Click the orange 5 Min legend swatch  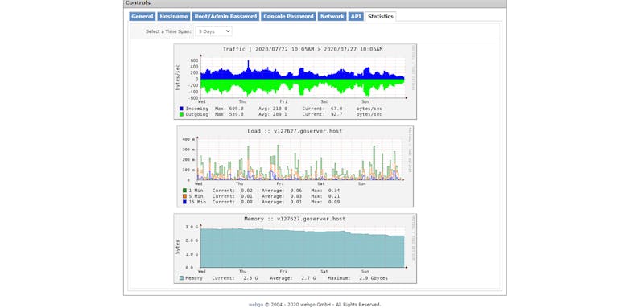185,196
